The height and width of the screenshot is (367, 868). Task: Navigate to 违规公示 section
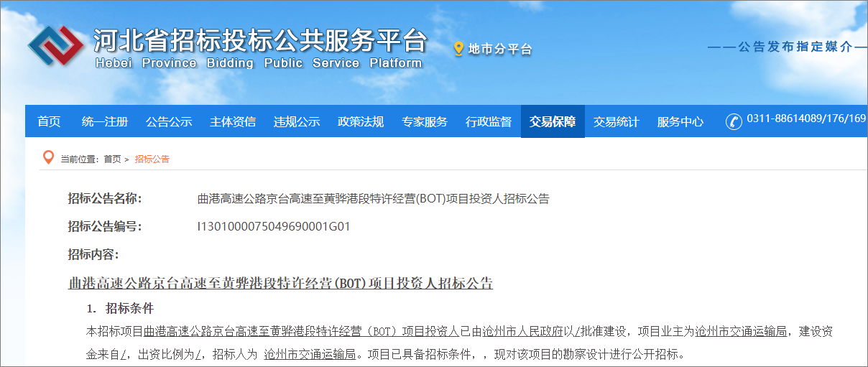(297, 121)
